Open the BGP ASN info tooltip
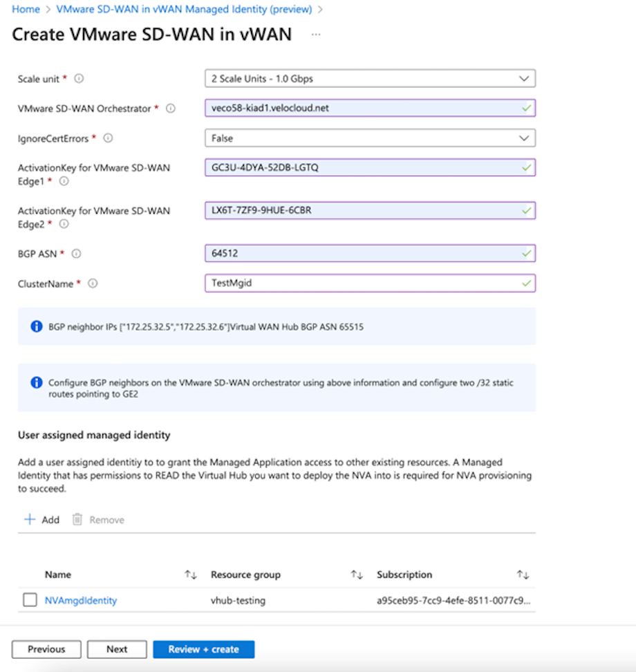Viewport: 636px width, 672px height. 77,253
